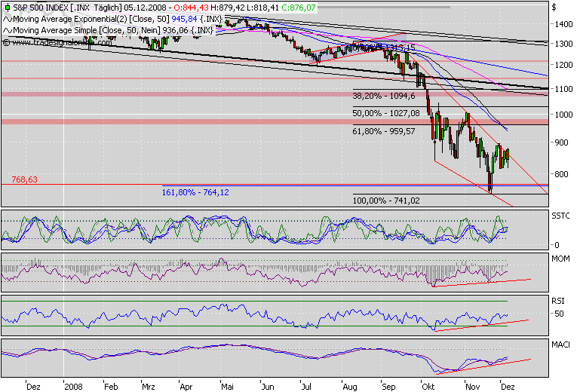Select the SSTC indicator panel label

click(560, 216)
